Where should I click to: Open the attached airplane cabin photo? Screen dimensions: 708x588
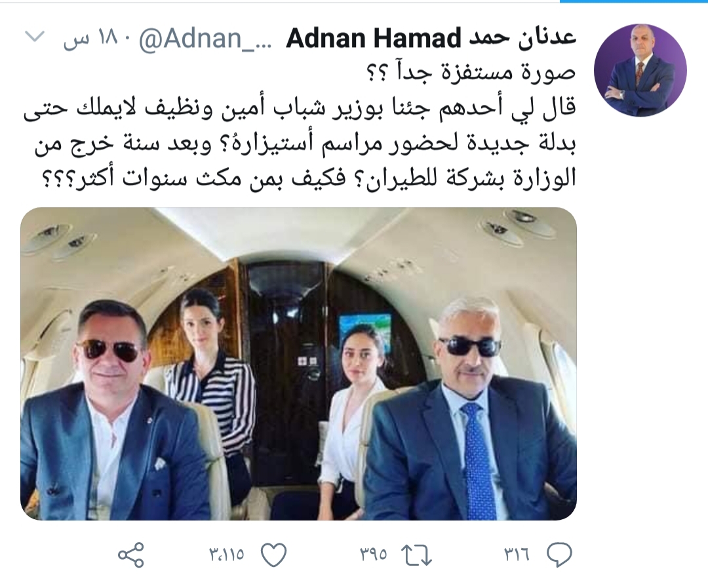tap(298, 364)
